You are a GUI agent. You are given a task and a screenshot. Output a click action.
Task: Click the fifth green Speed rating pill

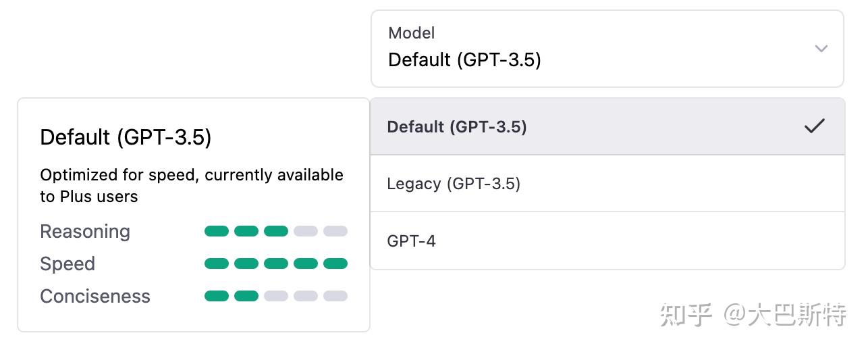(x=335, y=264)
